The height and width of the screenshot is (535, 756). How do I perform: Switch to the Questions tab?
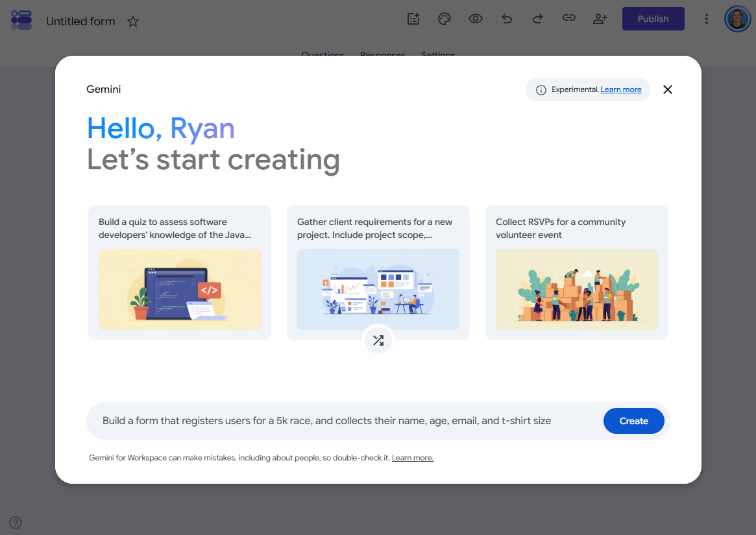(x=323, y=54)
